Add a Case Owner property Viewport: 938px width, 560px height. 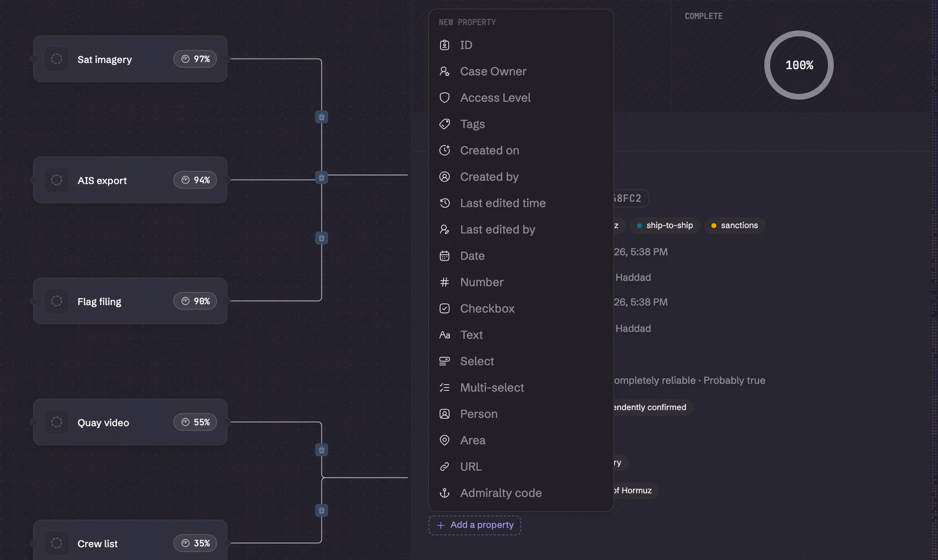521,71
